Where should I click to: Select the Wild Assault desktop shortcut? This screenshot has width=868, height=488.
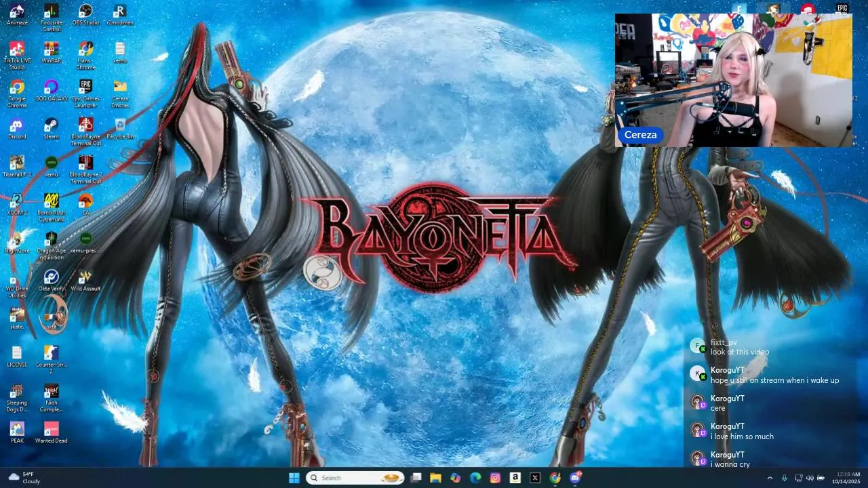pyautogui.click(x=85, y=281)
